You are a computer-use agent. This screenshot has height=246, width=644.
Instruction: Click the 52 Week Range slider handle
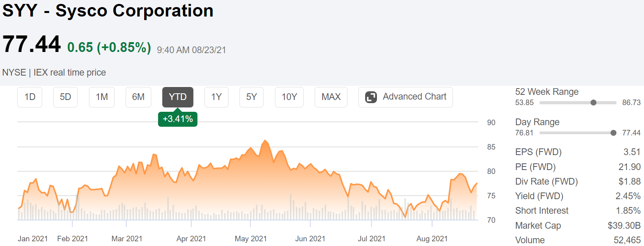pyautogui.click(x=593, y=102)
